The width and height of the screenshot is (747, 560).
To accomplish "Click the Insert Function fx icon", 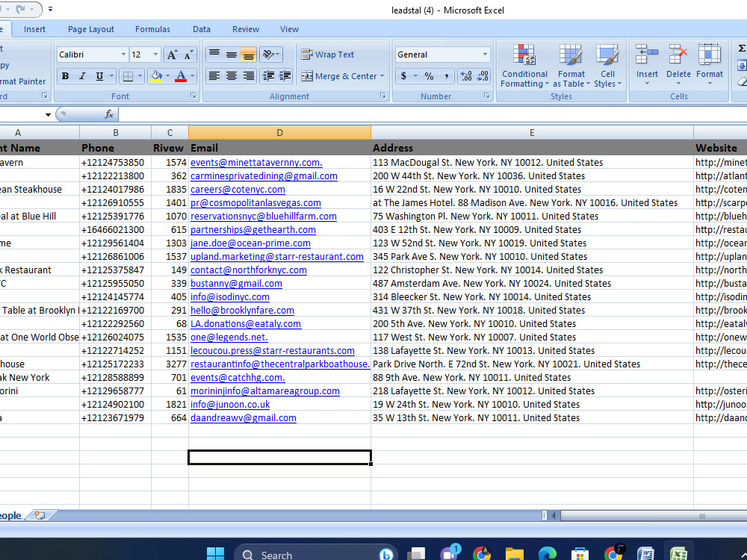I will 109,114.
